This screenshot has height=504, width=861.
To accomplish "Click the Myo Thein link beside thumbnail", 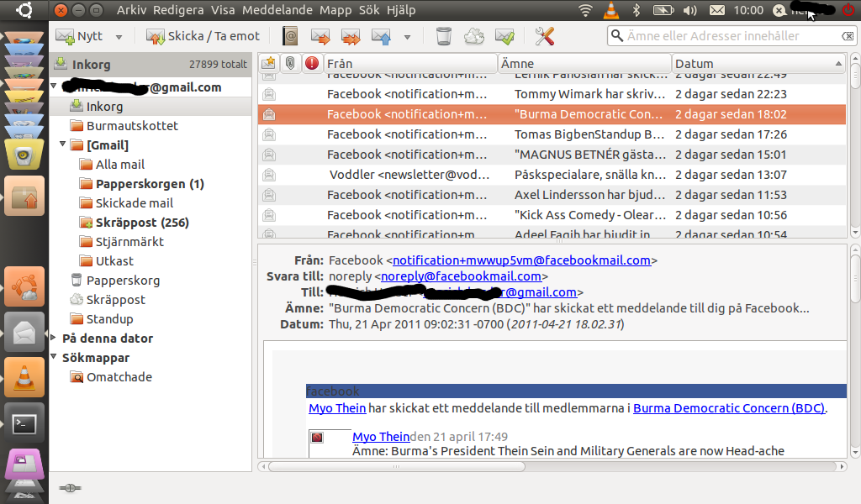I will [x=381, y=437].
